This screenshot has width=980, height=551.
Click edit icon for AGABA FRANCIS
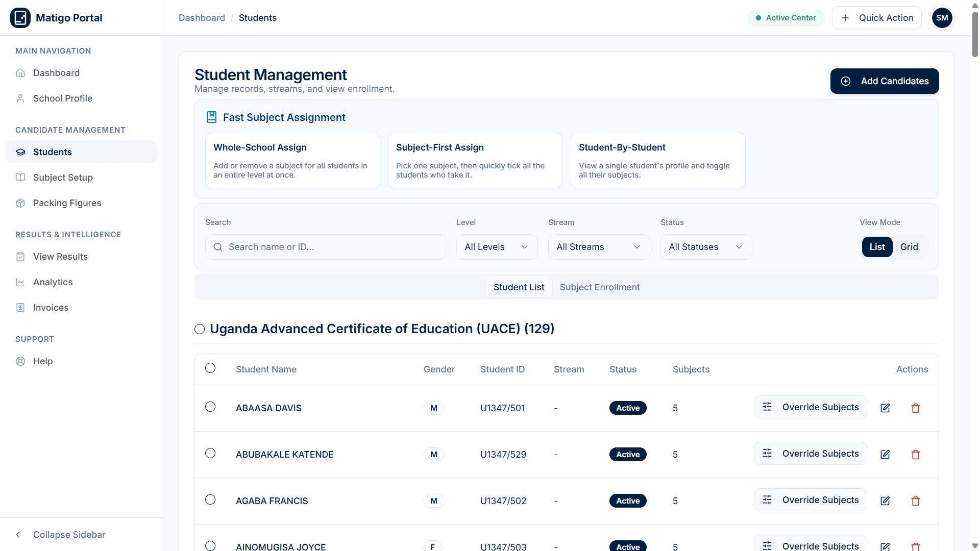(x=885, y=501)
